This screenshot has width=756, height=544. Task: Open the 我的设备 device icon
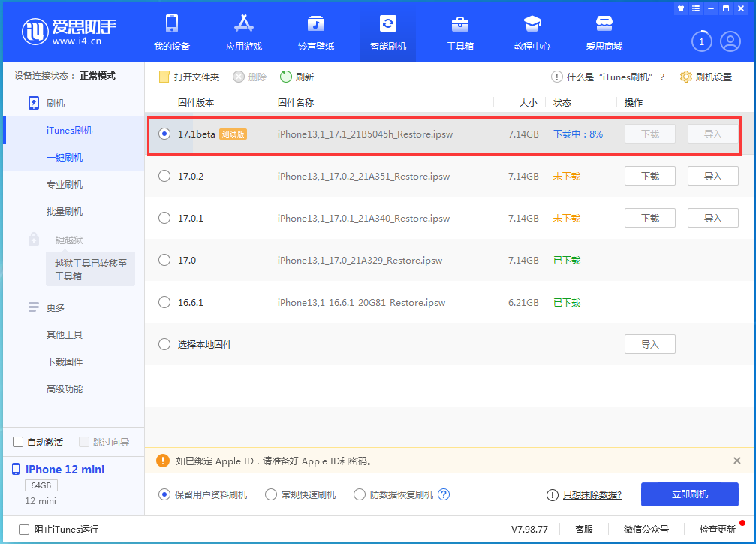(172, 23)
